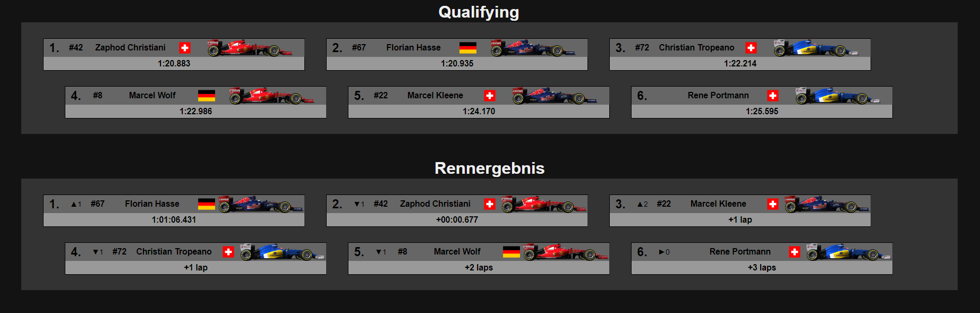
Task: Click the up 2 indicator for Marcel Kleene
Action: click(642, 204)
